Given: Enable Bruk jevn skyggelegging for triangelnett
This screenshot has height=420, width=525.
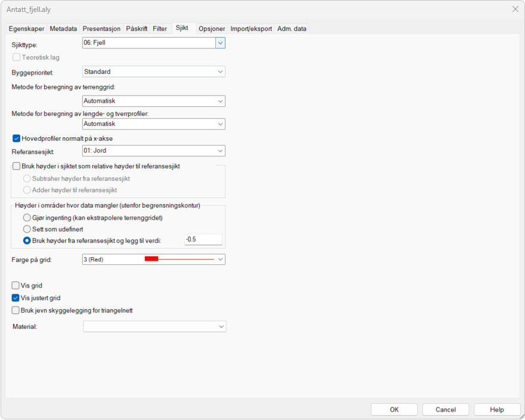Looking at the screenshot, I should tap(16, 310).
